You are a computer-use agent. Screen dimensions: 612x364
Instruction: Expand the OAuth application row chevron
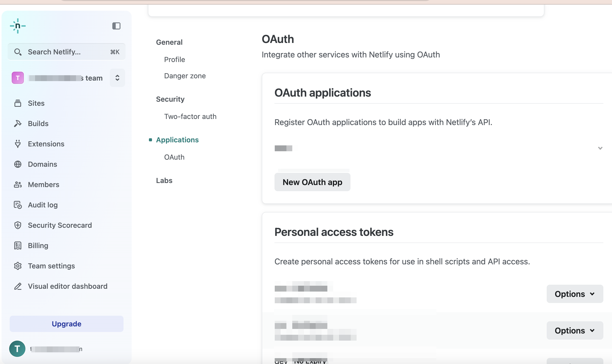pyautogui.click(x=600, y=148)
